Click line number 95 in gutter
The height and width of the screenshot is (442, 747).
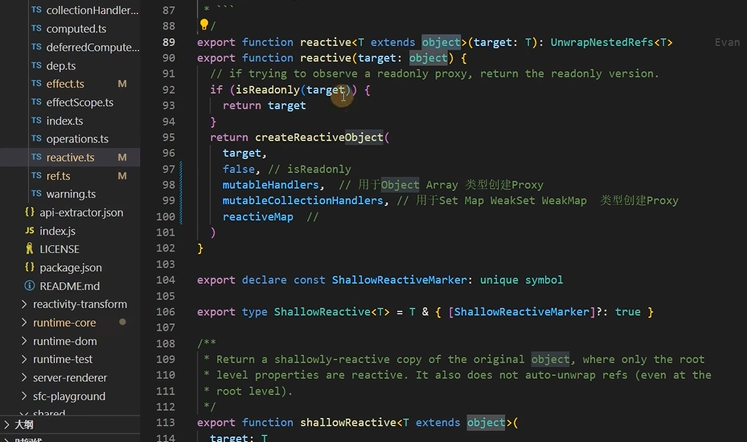click(169, 138)
